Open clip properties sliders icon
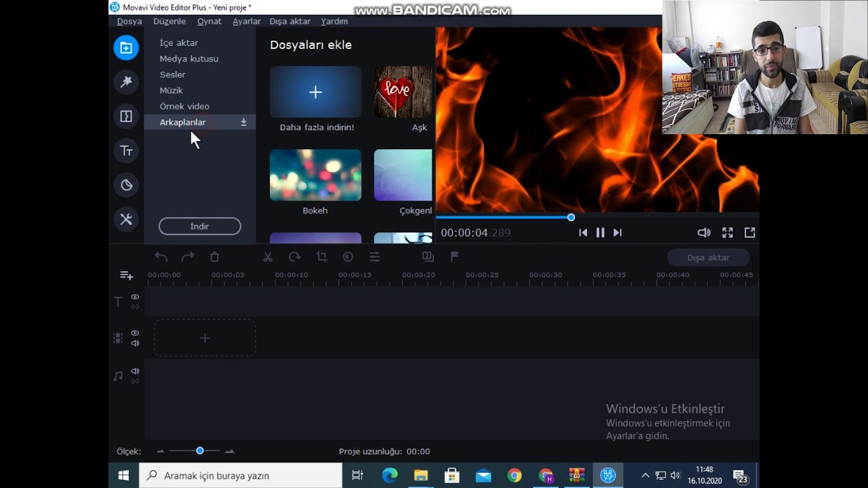Viewport: 868px width, 488px height. coord(374,257)
